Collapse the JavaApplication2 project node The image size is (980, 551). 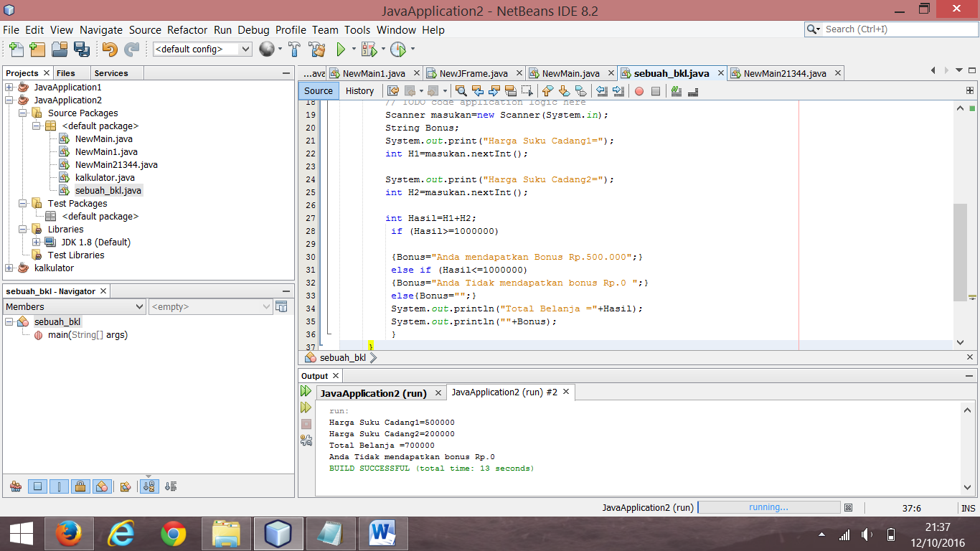point(9,100)
